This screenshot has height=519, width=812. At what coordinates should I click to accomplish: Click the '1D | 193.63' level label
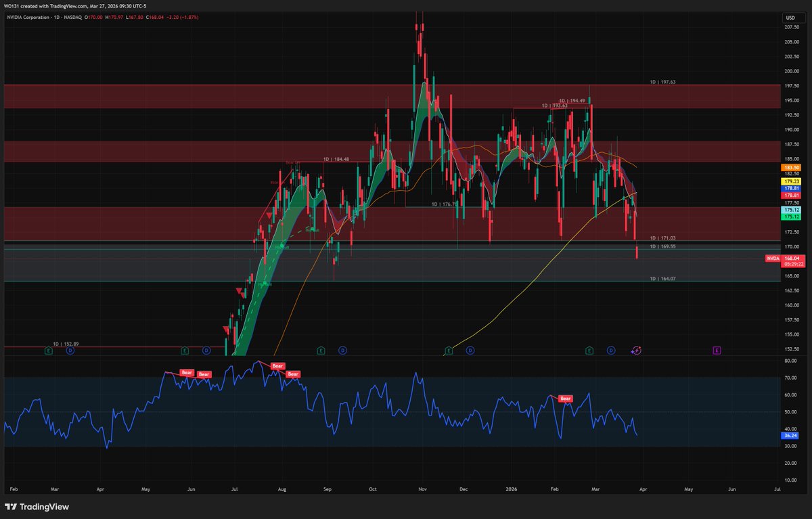coord(555,106)
